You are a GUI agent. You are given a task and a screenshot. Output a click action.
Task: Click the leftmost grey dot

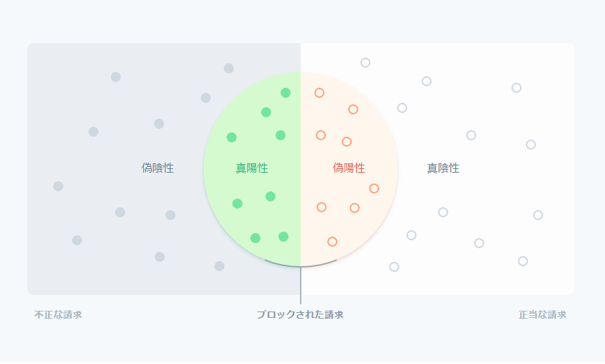[x=58, y=186]
